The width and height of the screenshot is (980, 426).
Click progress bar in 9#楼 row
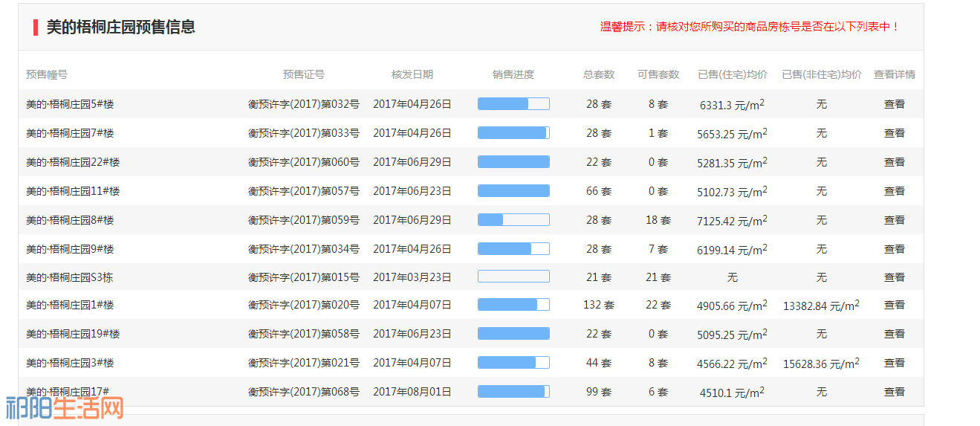513,249
